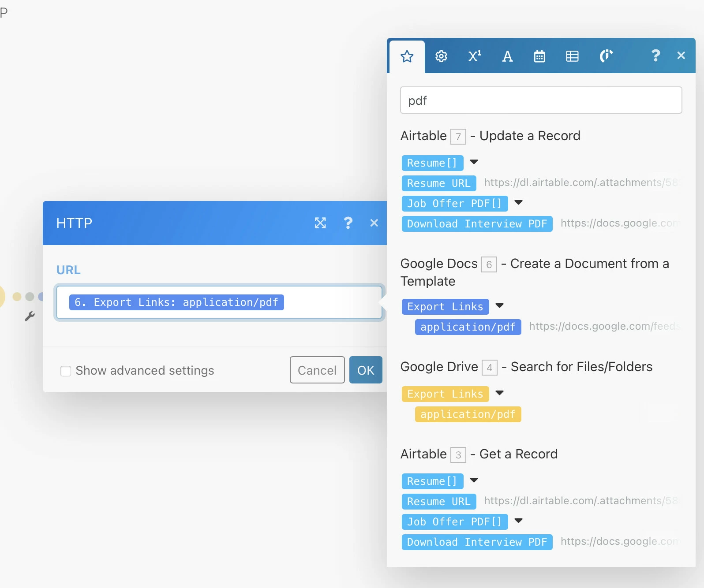Screen dimensions: 704x588
Task: Insert Export Links from Google Docs module
Action: [445, 307]
